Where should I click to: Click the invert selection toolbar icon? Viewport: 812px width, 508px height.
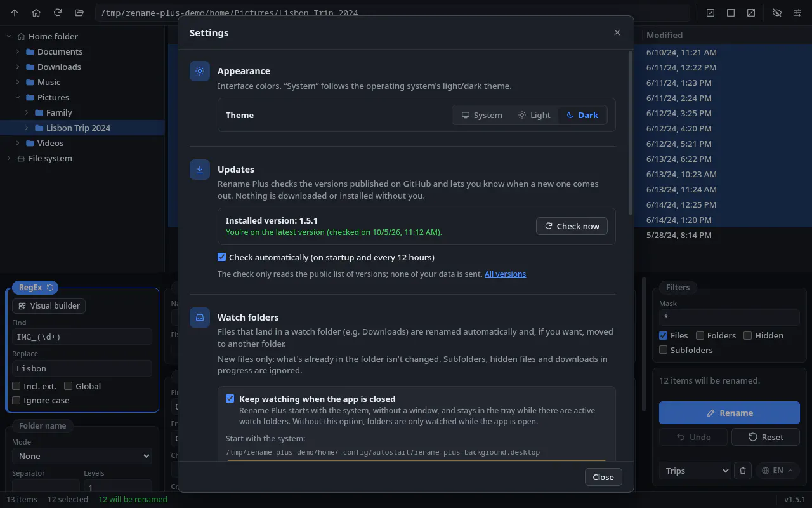tap(751, 13)
